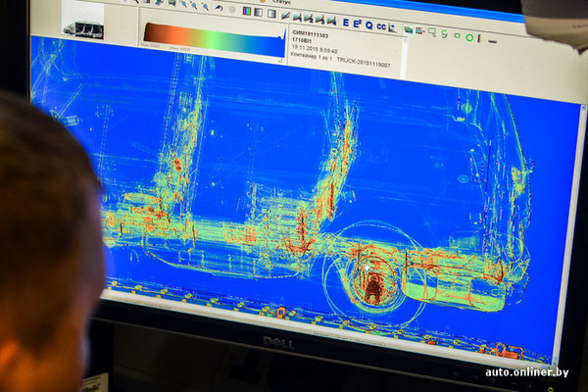Click the undo arrow icon

pyautogui.click(x=220, y=8)
